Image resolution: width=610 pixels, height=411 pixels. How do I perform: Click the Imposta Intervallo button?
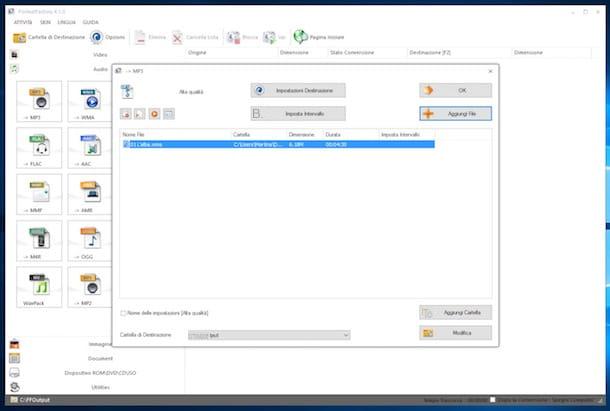tap(298, 114)
